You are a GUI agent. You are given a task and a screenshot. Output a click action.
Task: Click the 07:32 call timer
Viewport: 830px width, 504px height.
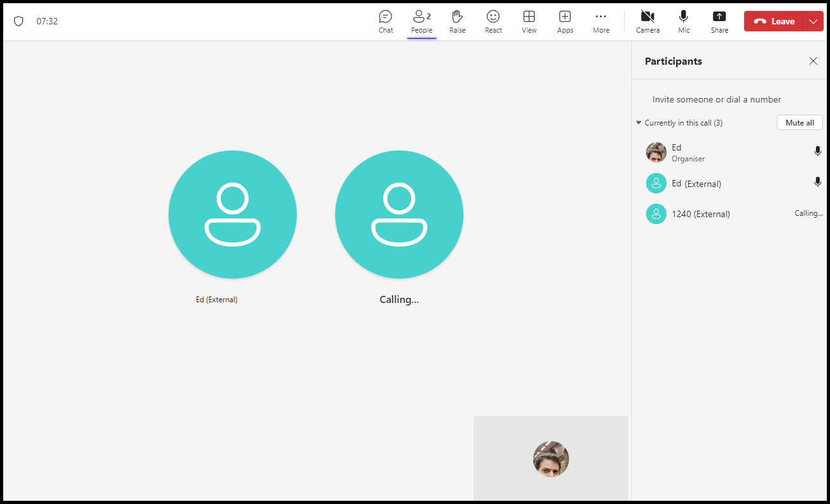[x=47, y=21]
